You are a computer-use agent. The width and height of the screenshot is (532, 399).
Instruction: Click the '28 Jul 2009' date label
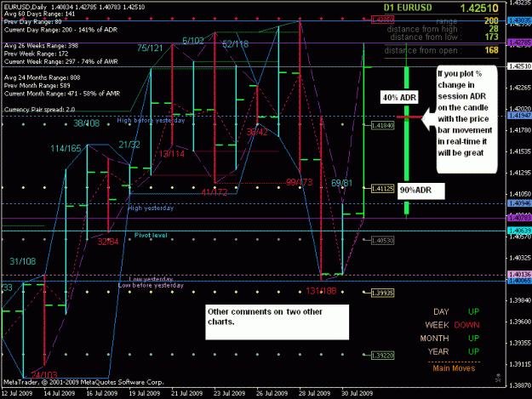(314, 393)
